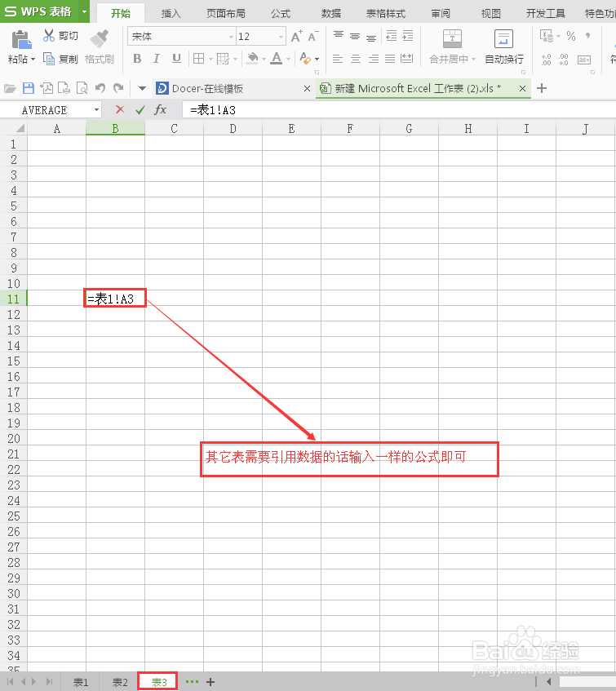Screen dimensions: 616x691
Task: Switch to 公式 ribbon tab
Action: point(281,13)
